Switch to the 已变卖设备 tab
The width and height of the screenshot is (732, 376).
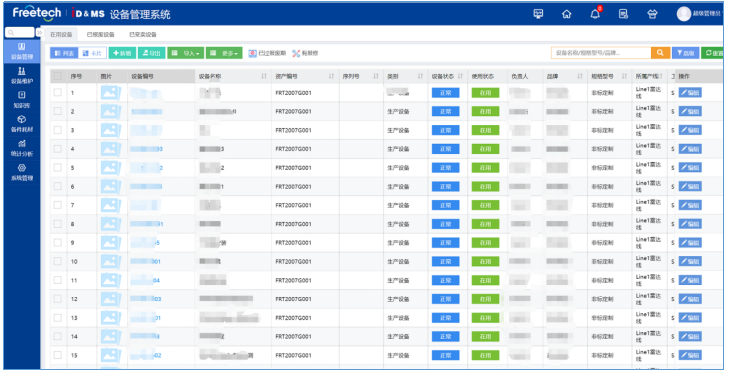tap(143, 35)
